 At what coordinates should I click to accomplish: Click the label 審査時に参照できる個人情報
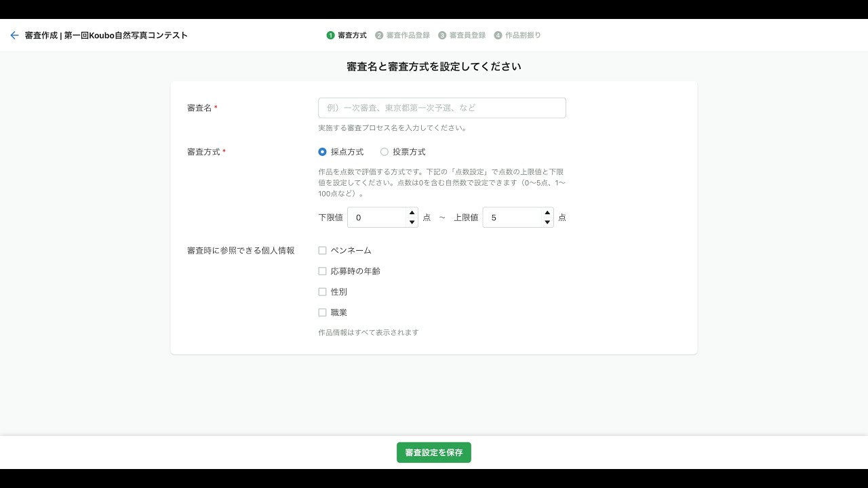[x=241, y=251]
